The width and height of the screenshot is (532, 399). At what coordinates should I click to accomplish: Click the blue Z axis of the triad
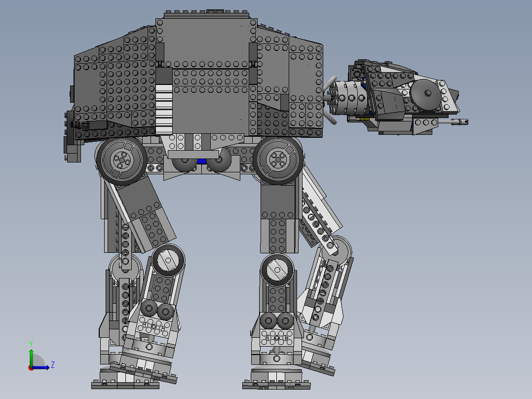(x=41, y=367)
